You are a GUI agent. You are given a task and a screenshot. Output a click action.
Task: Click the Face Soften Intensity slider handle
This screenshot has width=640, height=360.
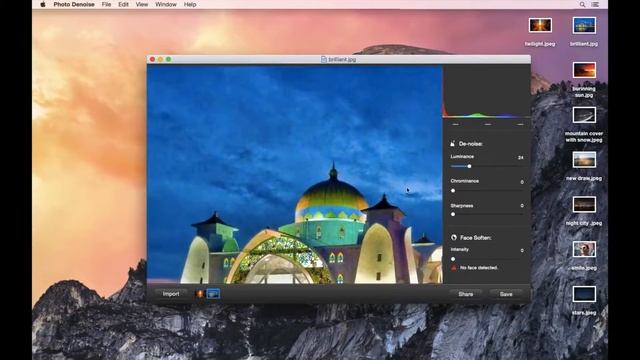[453, 259]
